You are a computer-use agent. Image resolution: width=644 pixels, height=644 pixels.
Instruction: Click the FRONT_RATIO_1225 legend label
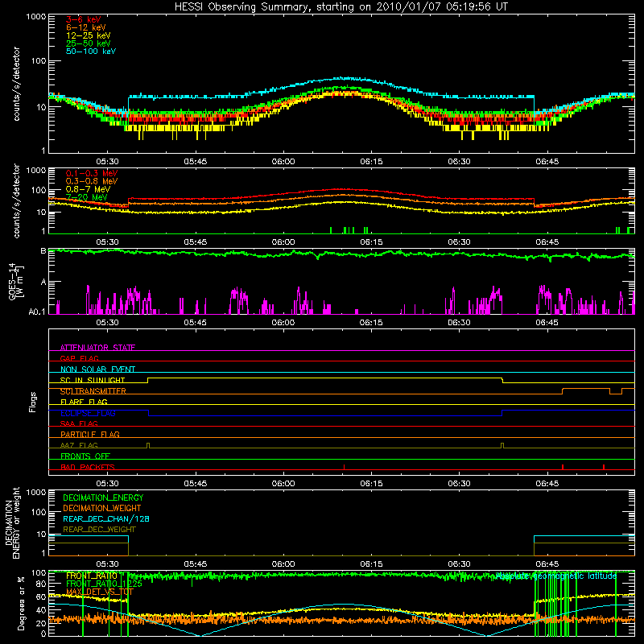coord(104,584)
